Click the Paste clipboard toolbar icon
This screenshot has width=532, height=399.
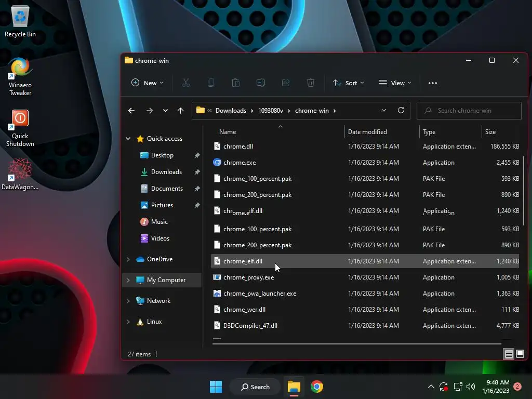[236, 83]
